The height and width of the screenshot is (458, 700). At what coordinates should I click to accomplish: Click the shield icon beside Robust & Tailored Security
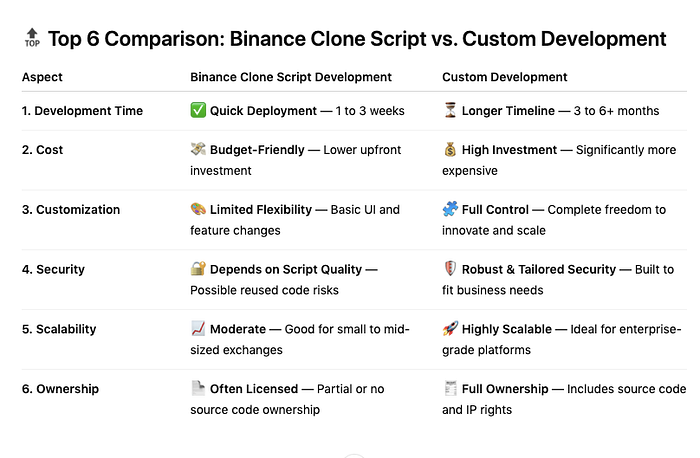point(450,270)
